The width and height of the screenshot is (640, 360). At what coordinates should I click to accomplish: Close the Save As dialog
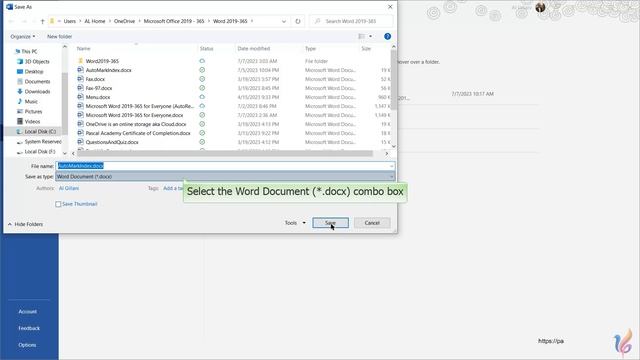(390, 7)
